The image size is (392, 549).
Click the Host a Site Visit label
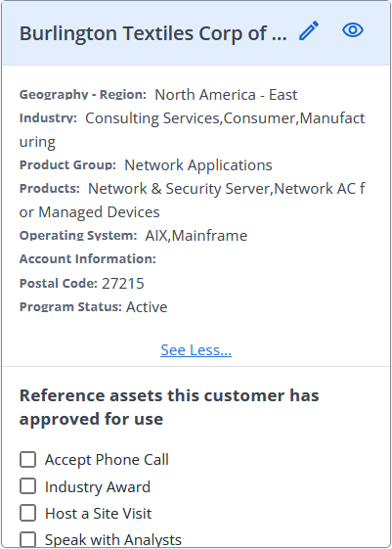pos(99,514)
